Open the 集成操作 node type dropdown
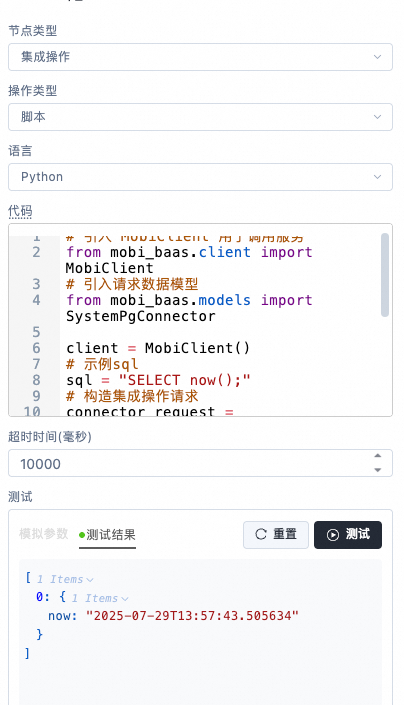Screen dimensions: 404x705 click(200, 57)
